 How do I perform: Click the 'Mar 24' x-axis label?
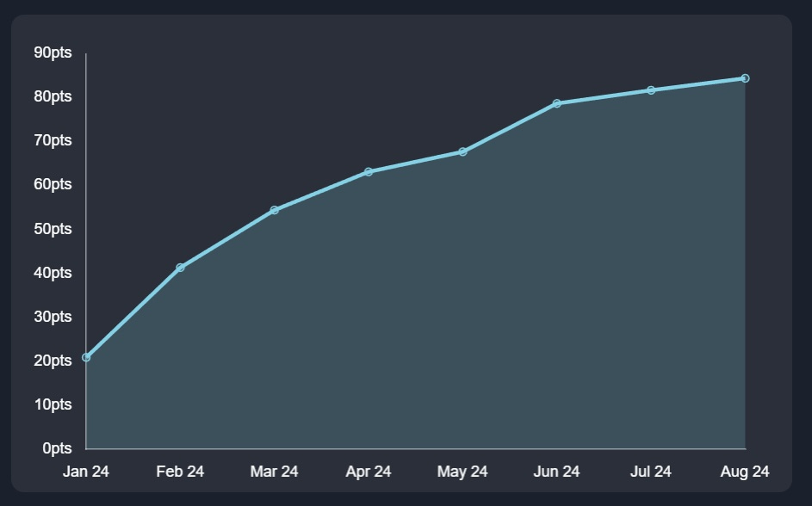click(x=275, y=472)
